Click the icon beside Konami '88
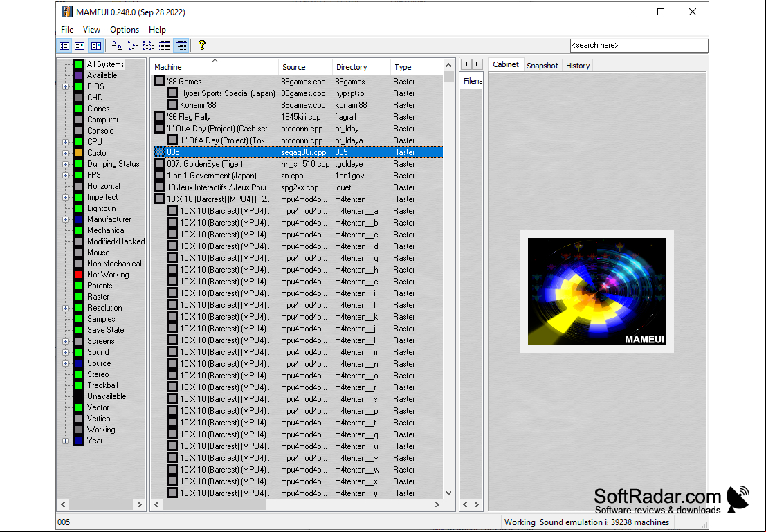Viewport: 766px width, 532px height. click(x=172, y=105)
